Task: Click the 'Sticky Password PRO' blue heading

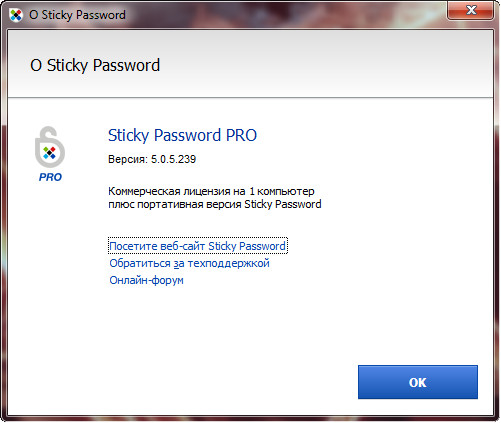Action: [182, 135]
